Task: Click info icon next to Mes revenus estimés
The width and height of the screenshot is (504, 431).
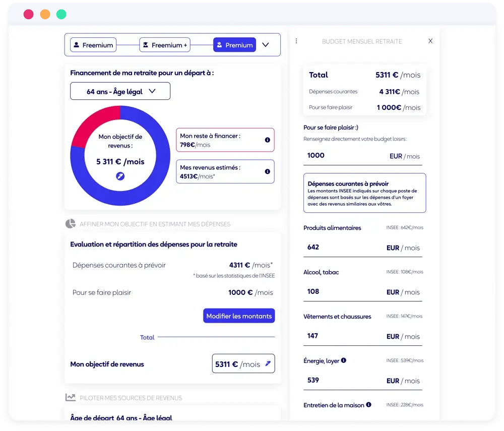Action: (268, 171)
